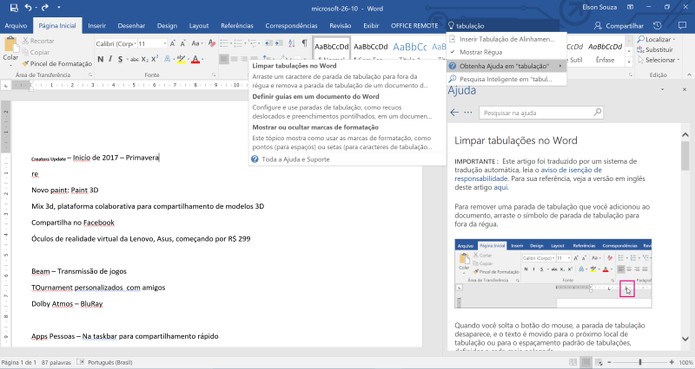Open the Calibri font name dropdown

click(x=134, y=44)
